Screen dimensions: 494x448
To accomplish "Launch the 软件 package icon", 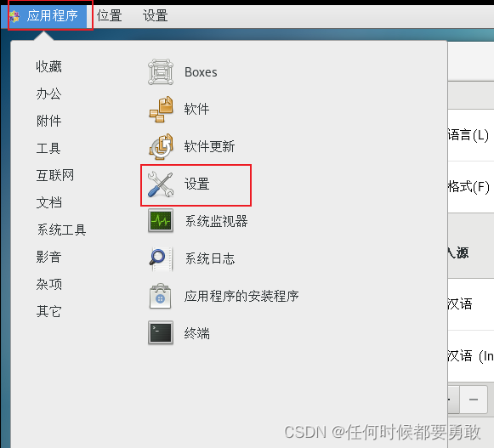I will pos(161,110).
